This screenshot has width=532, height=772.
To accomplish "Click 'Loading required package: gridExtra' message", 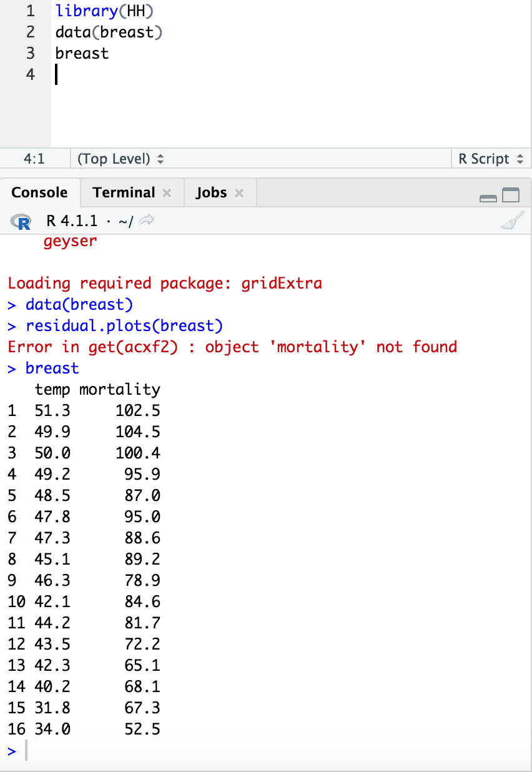I will 165,283.
